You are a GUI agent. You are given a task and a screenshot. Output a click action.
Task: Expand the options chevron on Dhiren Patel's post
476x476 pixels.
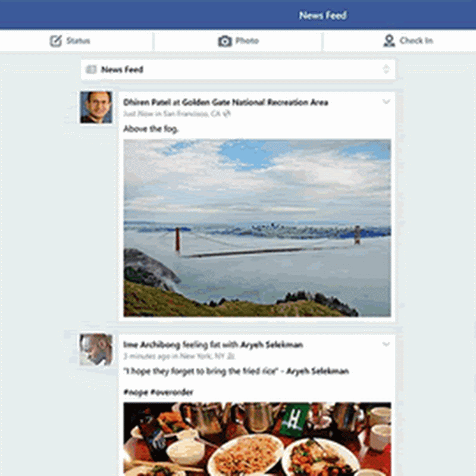386,102
